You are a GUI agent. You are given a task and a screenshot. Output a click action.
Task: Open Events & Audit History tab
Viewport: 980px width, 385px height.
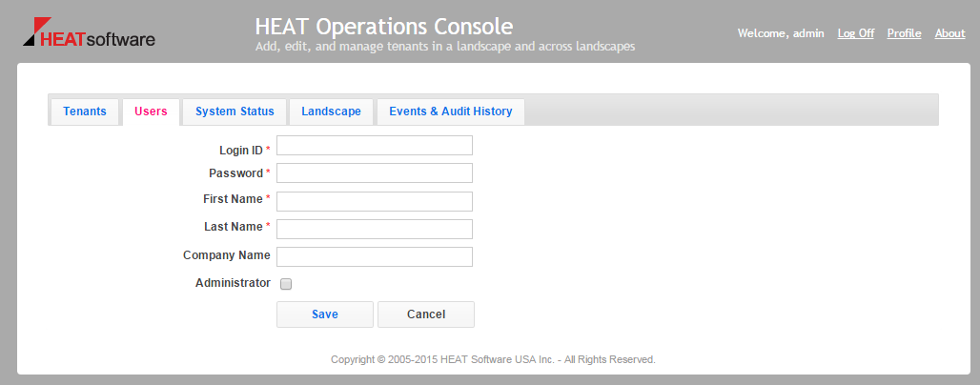[x=451, y=111]
